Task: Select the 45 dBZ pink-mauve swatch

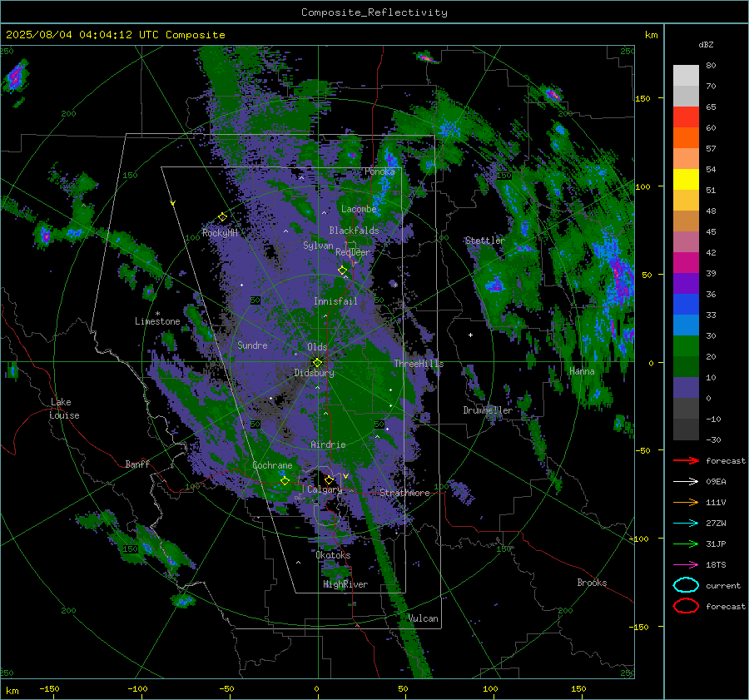Action: coord(686,241)
